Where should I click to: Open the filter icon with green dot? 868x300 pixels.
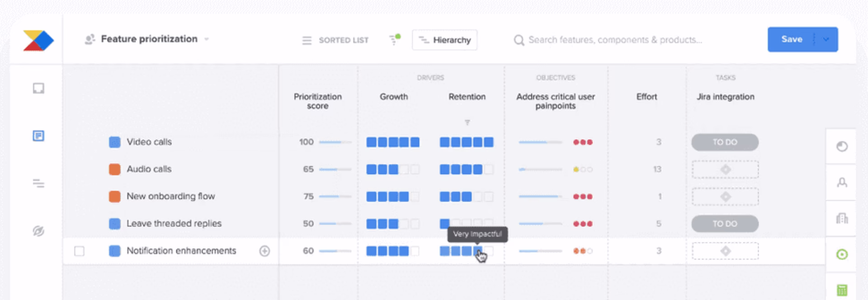coord(395,40)
